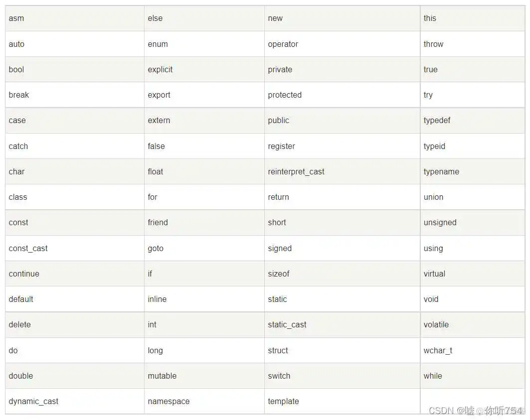The width and height of the screenshot is (530, 420).
Task: Select the 'volatile' keyword cell
Action: pos(473,325)
